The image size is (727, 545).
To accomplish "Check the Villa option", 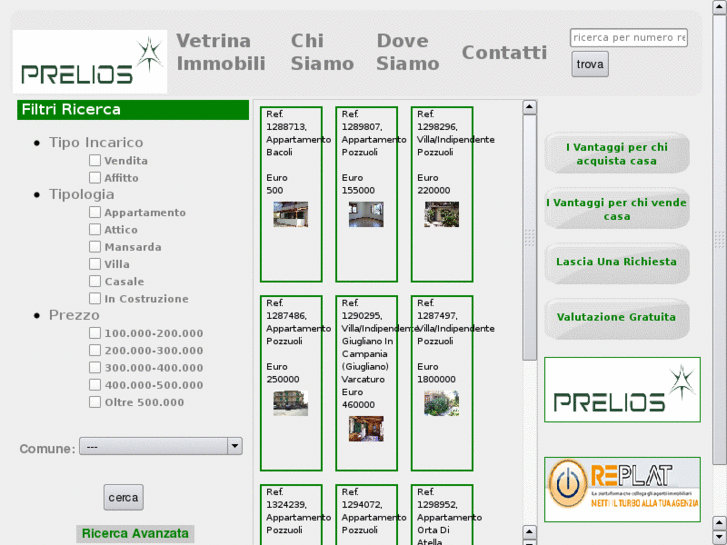I will point(95,263).
